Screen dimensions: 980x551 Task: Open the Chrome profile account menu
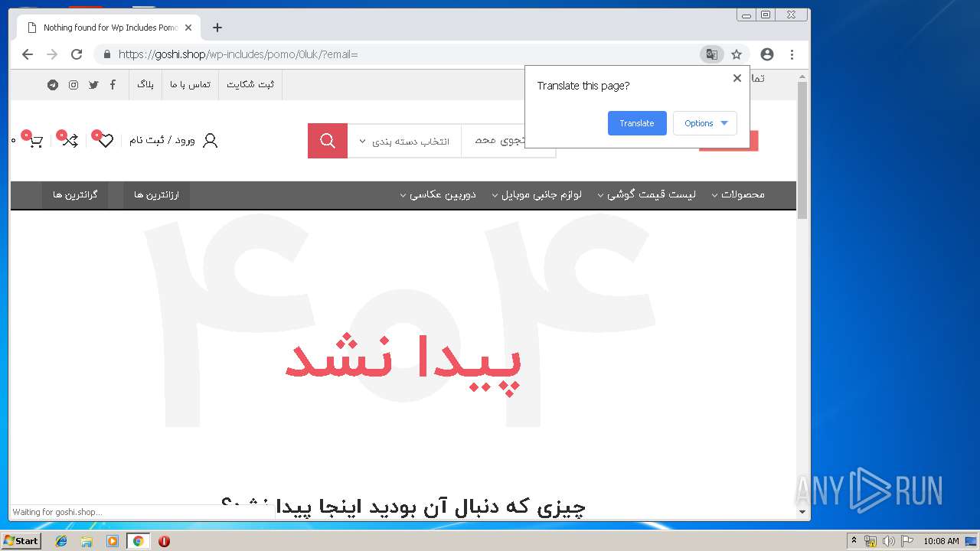tap(767, 54)
